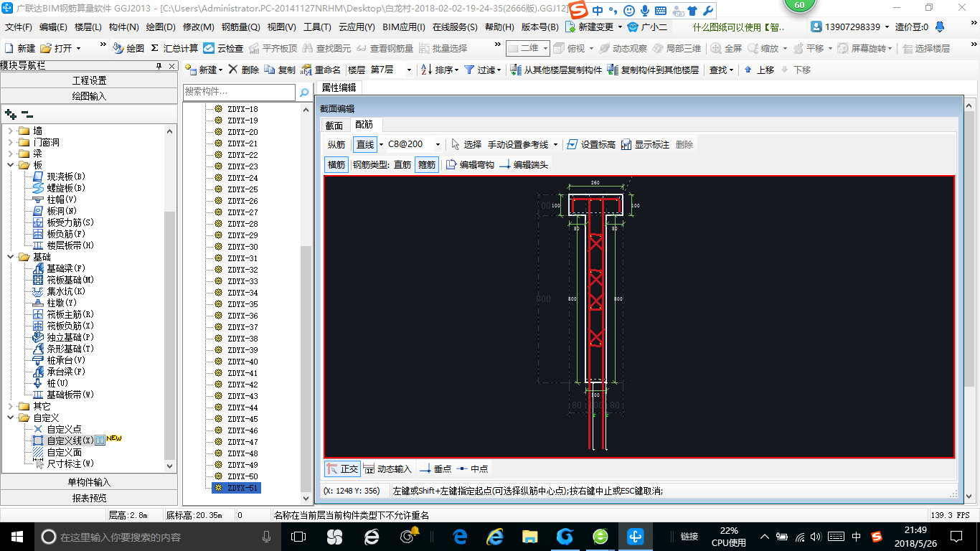Click the 选择 select arrow tool

[x=466, y=144]
